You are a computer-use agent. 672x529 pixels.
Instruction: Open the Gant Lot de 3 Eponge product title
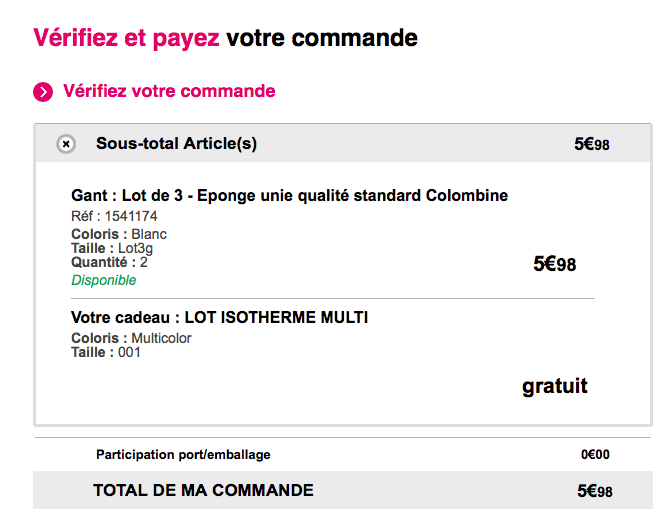click(289, 195)
